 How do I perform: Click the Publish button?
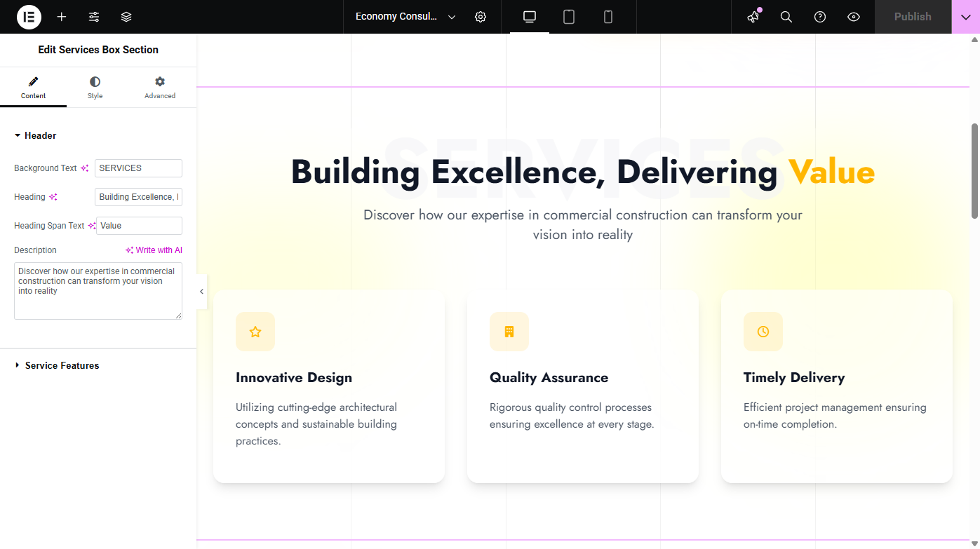(x=912, y=17)
